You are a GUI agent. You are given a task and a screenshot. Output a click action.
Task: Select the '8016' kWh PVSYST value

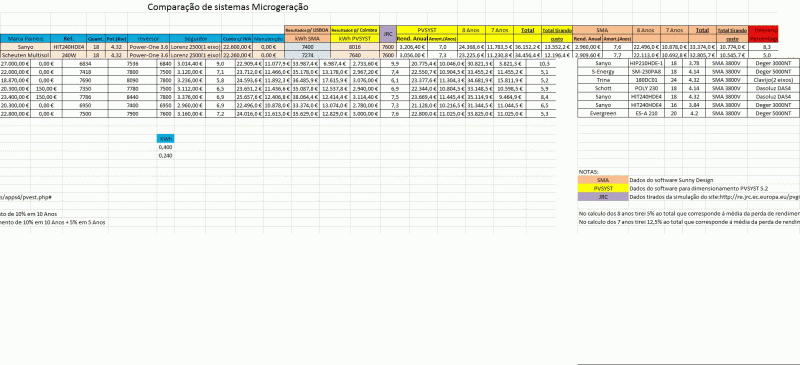pos(354,46)
